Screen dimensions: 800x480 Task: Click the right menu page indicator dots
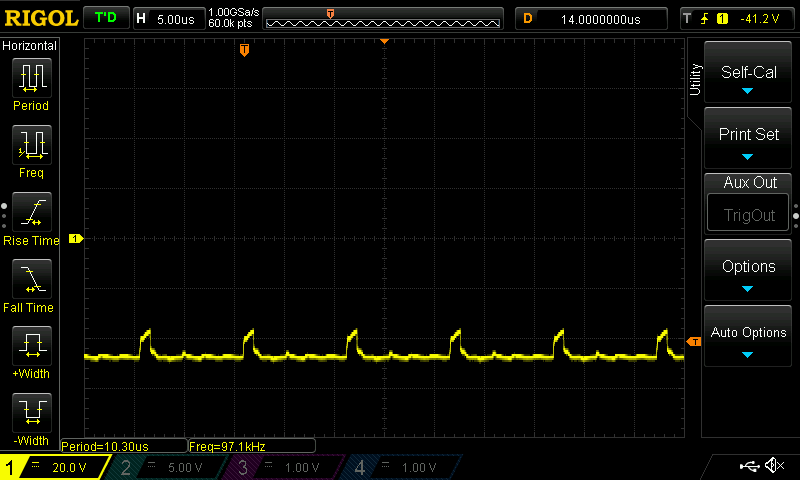click(796, 216)
